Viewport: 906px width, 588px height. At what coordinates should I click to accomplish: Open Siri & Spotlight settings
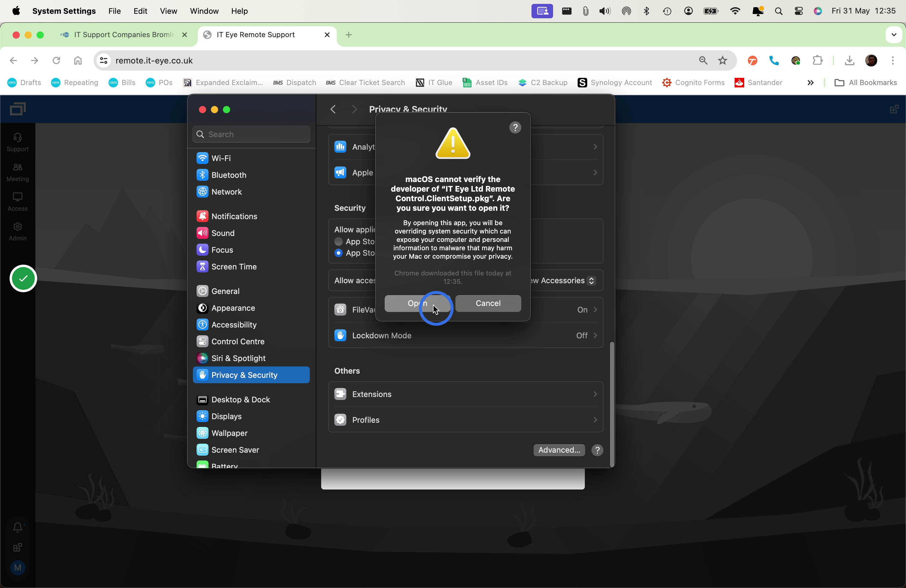251,358
